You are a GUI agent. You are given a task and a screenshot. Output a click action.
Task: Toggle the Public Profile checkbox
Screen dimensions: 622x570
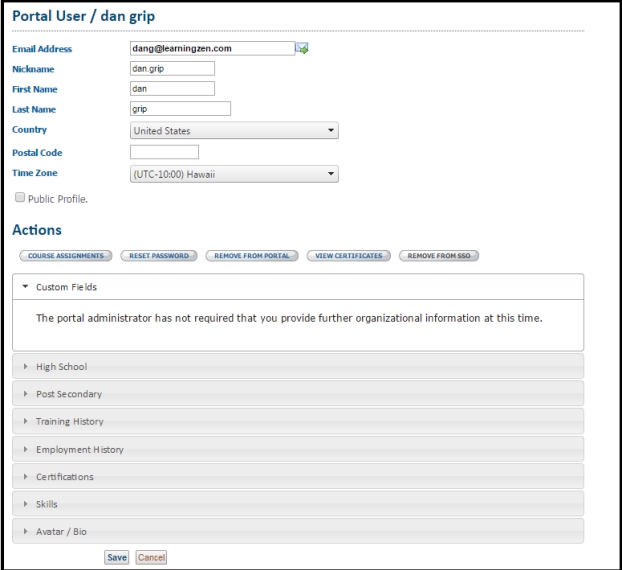(19, 197)
